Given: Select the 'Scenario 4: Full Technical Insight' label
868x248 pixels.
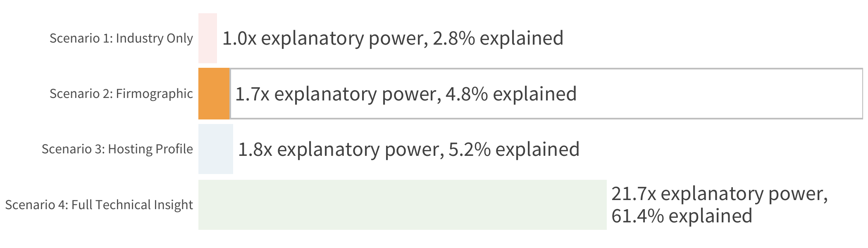Looking at the screenshot, I should pyautogui.click(x=99, y=205).
